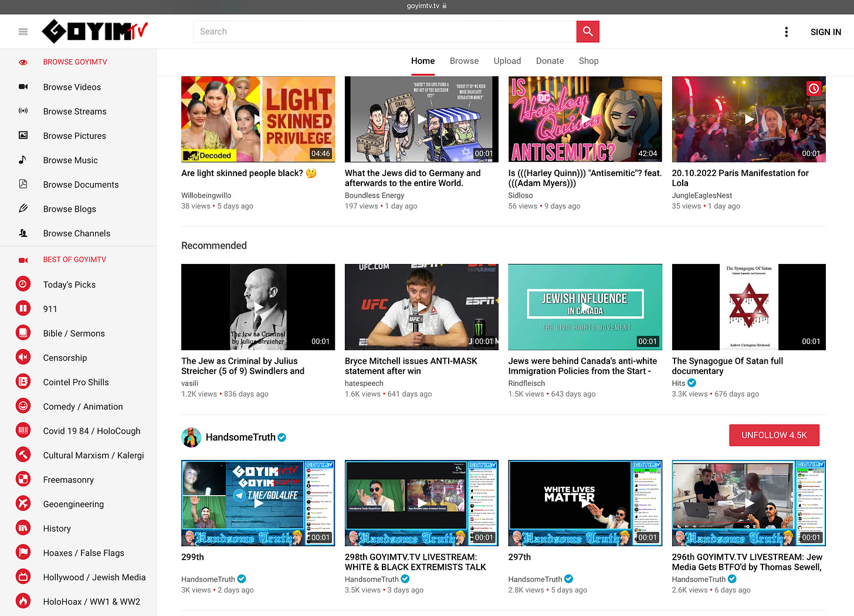854x616 pixels.
Task: Click the Hoaxes / False Flags flag icon
Action: coord(23,552)
